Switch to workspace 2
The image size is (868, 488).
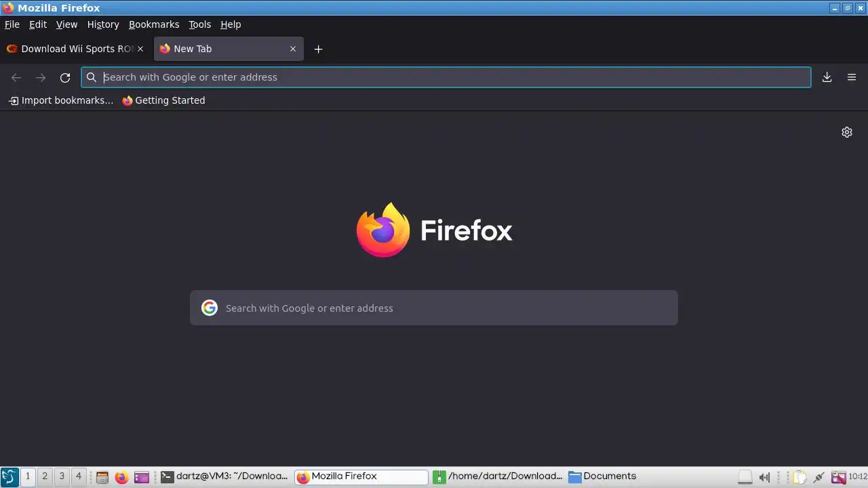(x=45, y=476)
